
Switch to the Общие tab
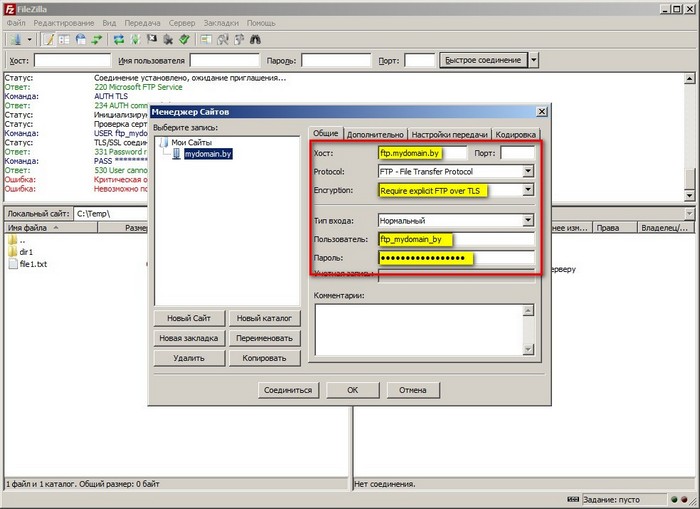tap(325, 133)
